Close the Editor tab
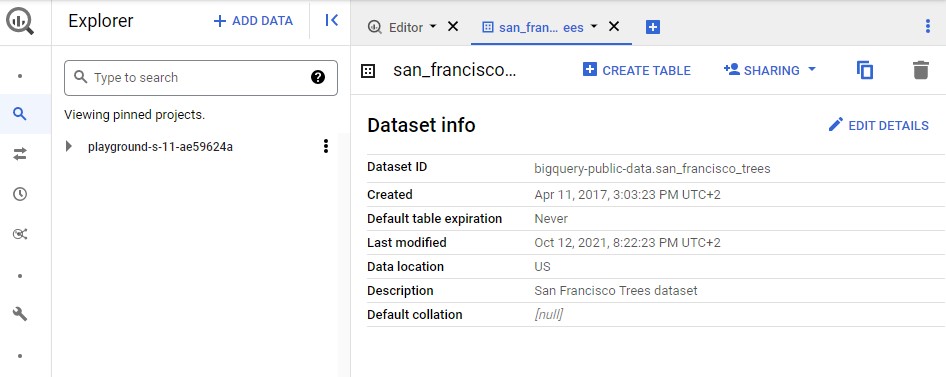The width and height of the screenshot is (946, 377). (452, 27)
